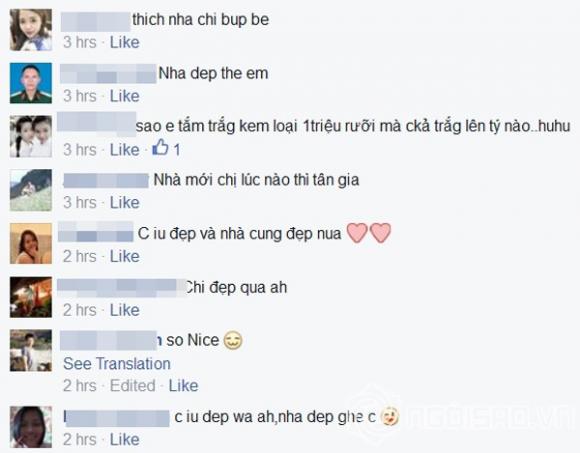The height and width of the screenshot is (453, 580).
Task: Open the dark avatar beside "Chi đẹp qua ah"
Action: click(31, 297)
